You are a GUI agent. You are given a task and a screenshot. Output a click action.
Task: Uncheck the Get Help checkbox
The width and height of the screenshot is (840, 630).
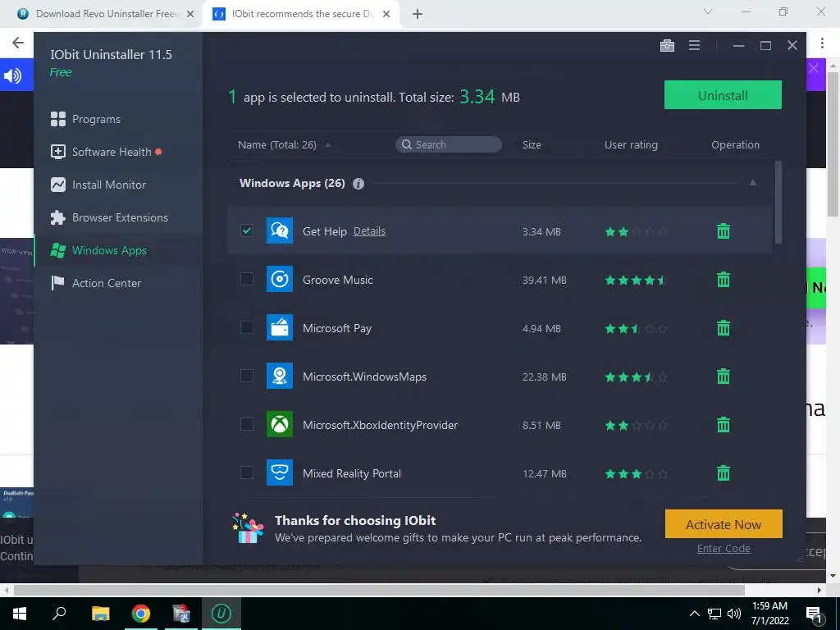coord(246,231)
